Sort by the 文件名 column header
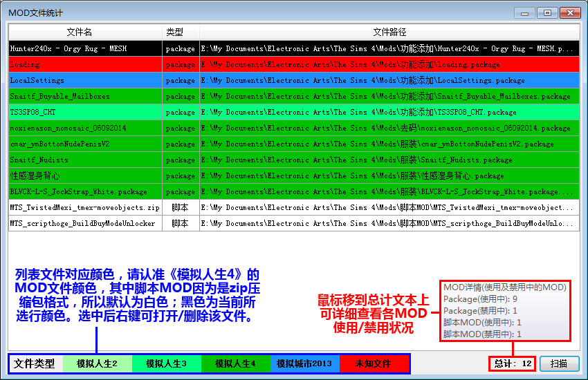This screenshot has height=380, width=588. [85, 32]
